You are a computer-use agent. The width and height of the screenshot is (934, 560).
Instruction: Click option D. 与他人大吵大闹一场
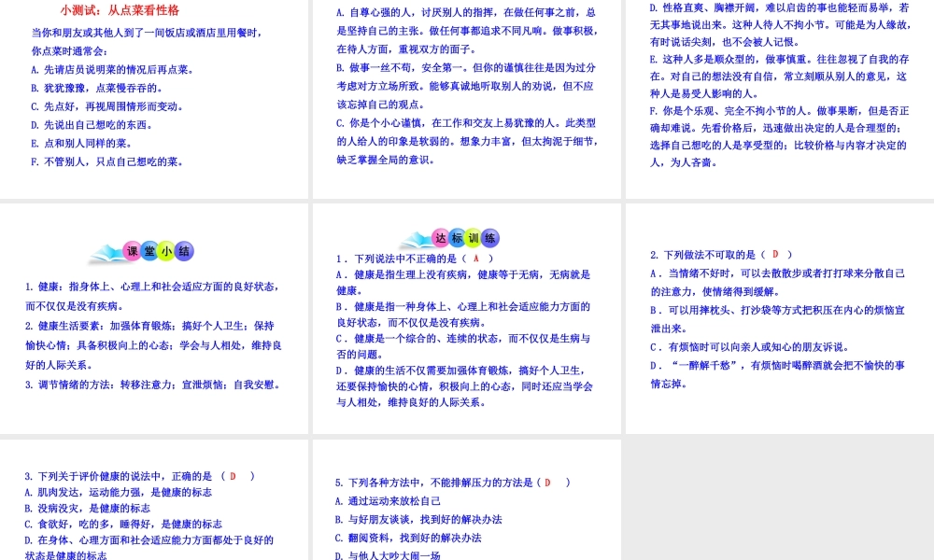(388, 555)
